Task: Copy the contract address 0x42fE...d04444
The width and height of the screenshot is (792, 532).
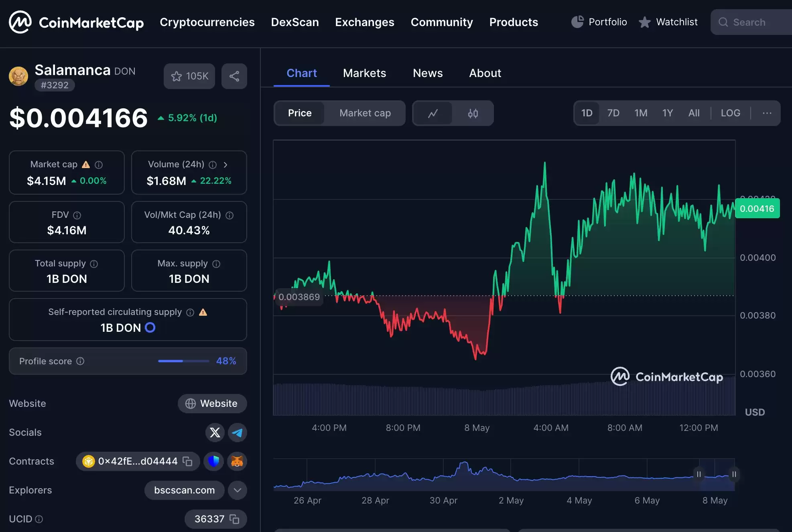Action: pyautogui.click(x=187, y=461)
